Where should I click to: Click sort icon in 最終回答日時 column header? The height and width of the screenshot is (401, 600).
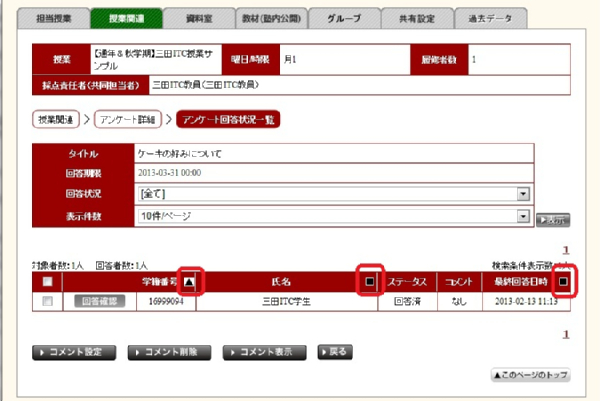(x=564, y=284)
